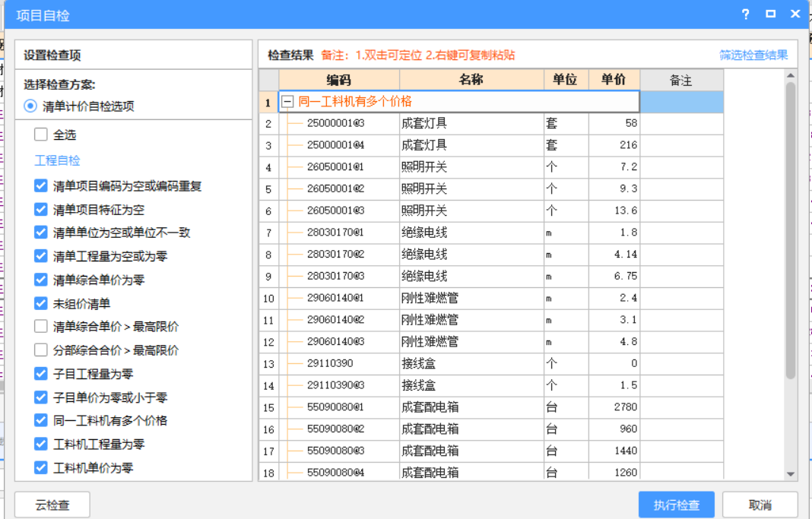Select row code 28030170@2

pos(335,254)
